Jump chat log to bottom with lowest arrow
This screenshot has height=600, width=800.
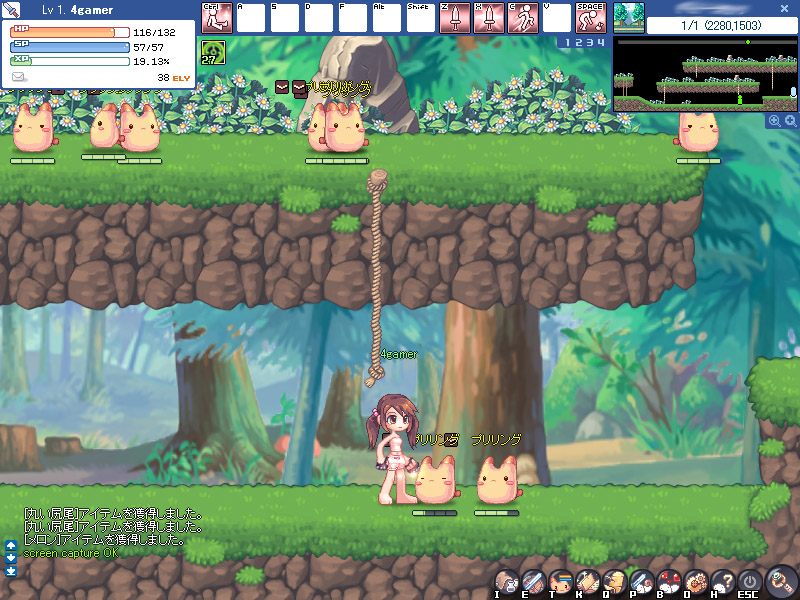(11, 571)
